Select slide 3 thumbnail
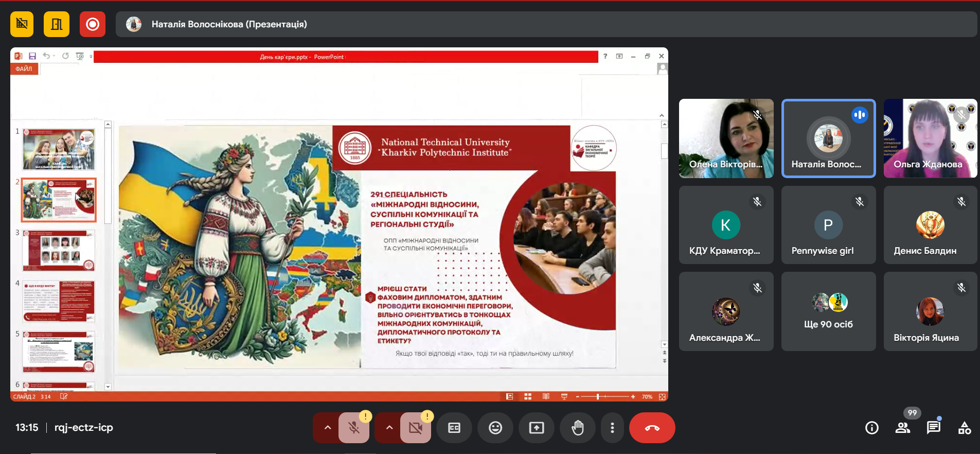Screen dimensions: 980x454 [59, 251]
